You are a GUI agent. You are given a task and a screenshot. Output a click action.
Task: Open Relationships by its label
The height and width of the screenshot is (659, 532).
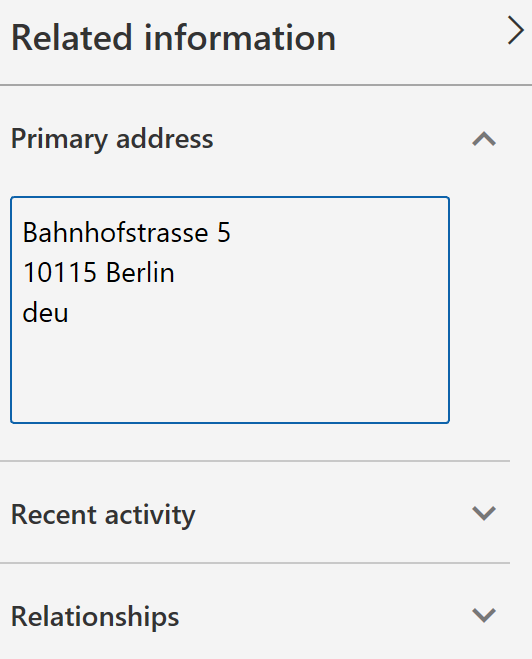95,617
